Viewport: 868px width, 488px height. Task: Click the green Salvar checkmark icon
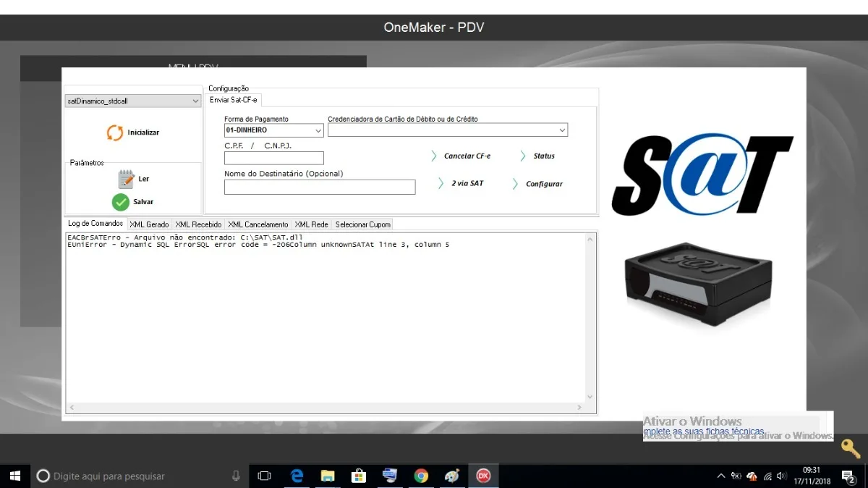coord(120,202)
